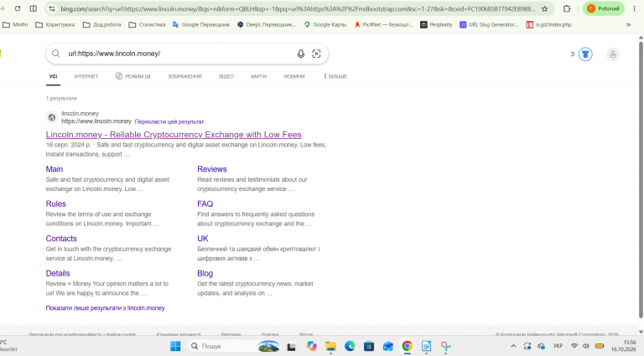Open Microsoft Rewards badge icon
644x356 pixels.
click(x=585, y=54)
